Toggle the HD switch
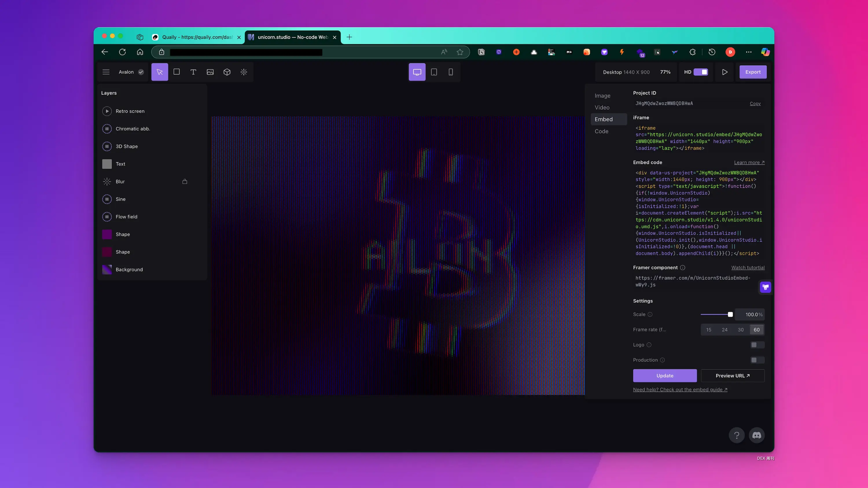This screenshot has width=868, height=488. tap(701, 72)
